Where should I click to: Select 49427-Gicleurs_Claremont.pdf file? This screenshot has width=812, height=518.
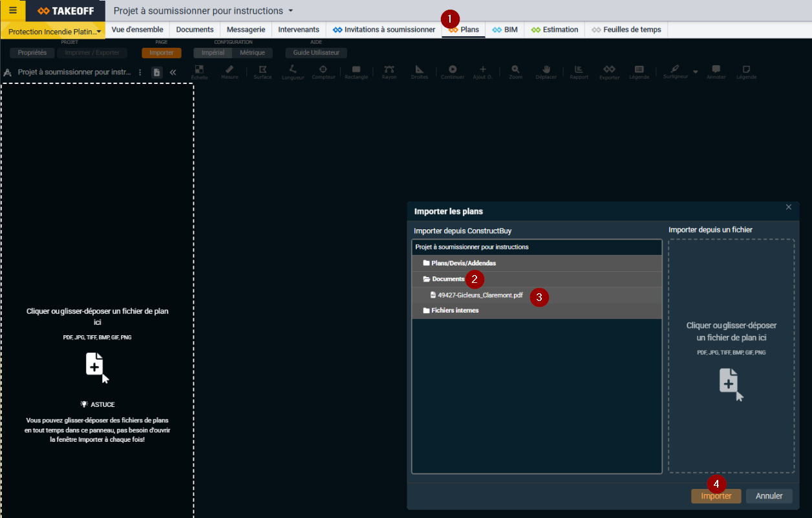pos(480,295)
